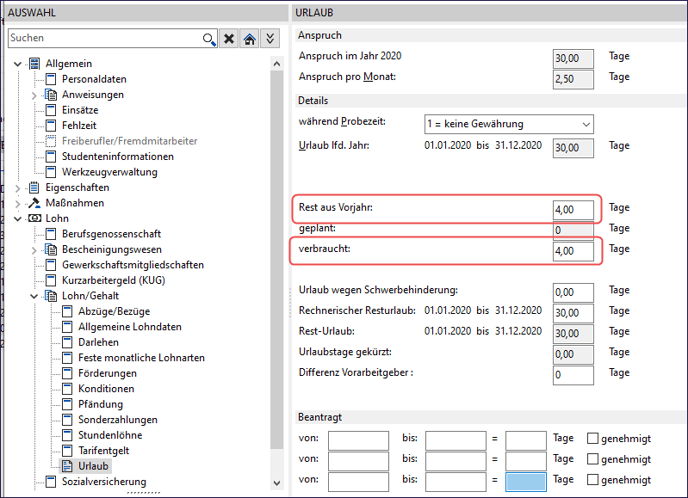Click the Differenz Vorarbeitgeber field
Viewport: 688px width, 498px height.
pyautogui.click(x=573, y=375)
